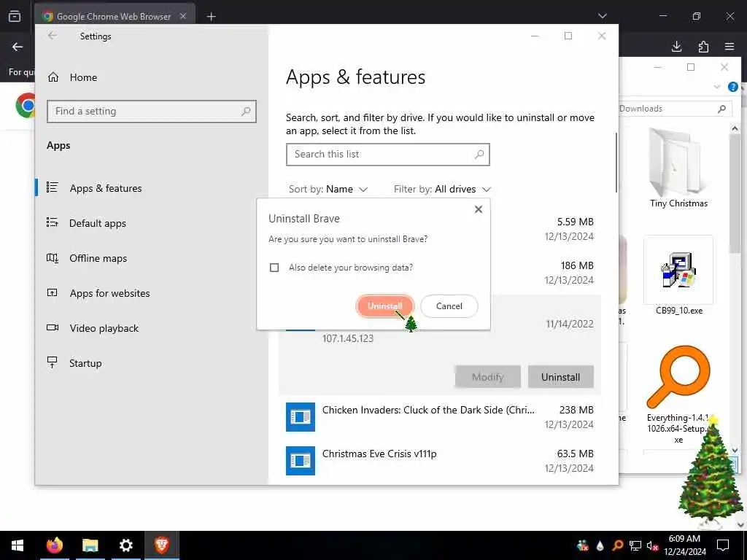This screenshot has height=560, width=747.
Task: Switch to the Google Chrome Web Browser tab
Action: (x=113, y=16)
